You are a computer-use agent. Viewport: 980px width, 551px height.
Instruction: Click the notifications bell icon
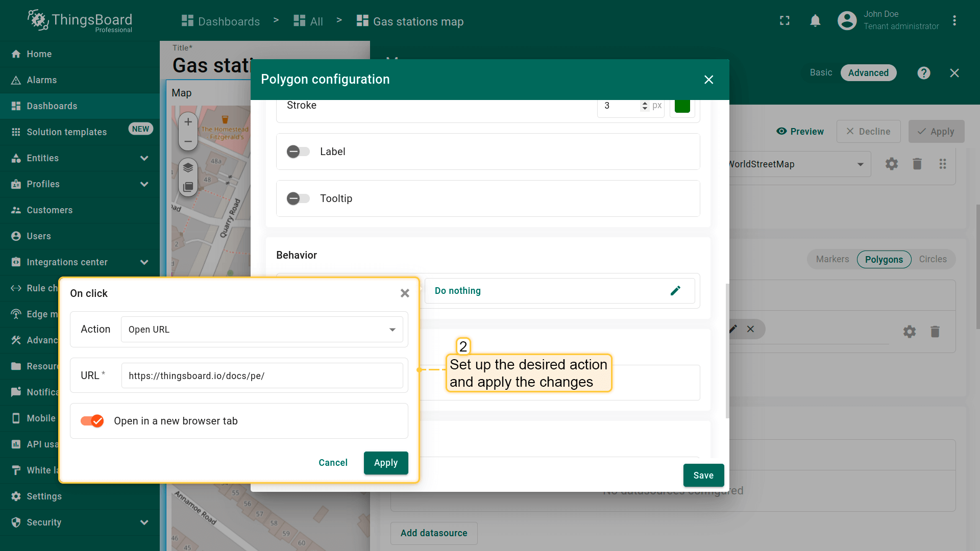click(x=815, y=21)
